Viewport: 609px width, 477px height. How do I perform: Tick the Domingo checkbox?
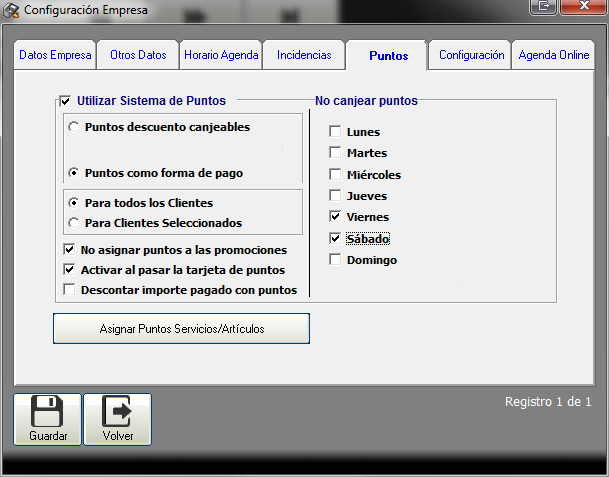click(x=335, y=260)
